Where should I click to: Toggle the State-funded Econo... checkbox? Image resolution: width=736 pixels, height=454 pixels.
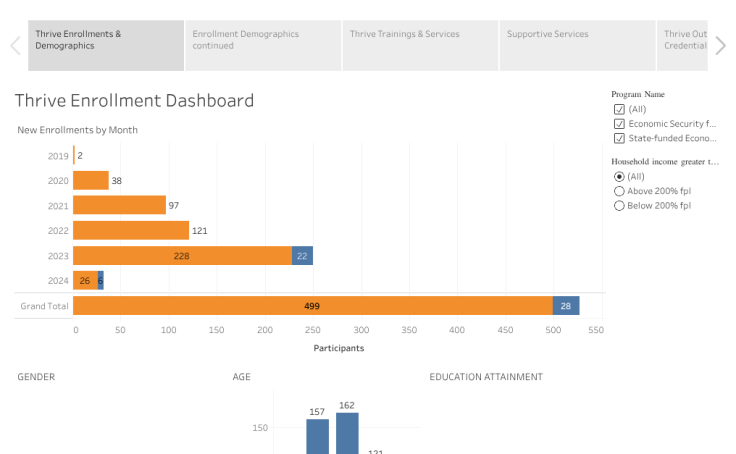pyautogui.click(x=619, y=139)
